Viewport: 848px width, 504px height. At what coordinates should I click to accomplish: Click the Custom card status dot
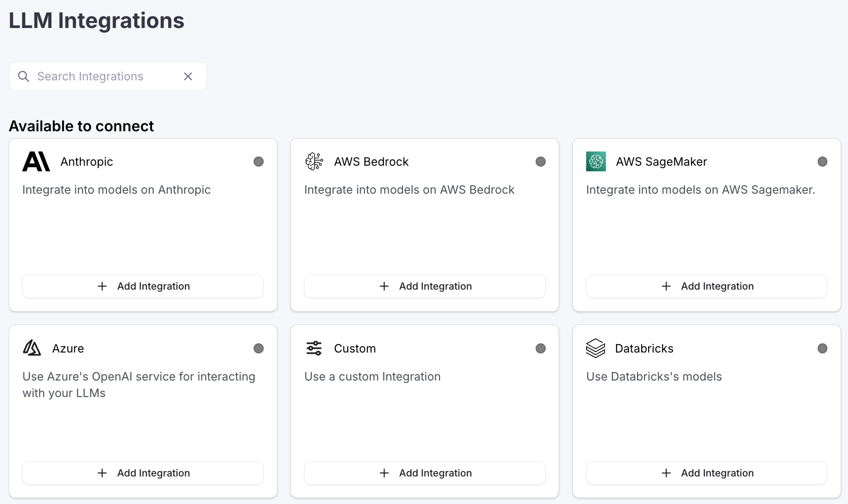click(541, 348)
